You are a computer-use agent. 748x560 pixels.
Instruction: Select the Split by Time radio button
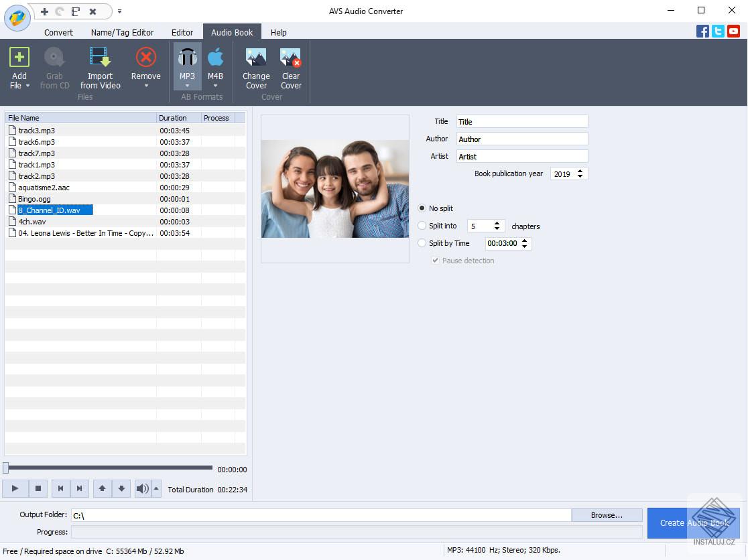(422, 243)
